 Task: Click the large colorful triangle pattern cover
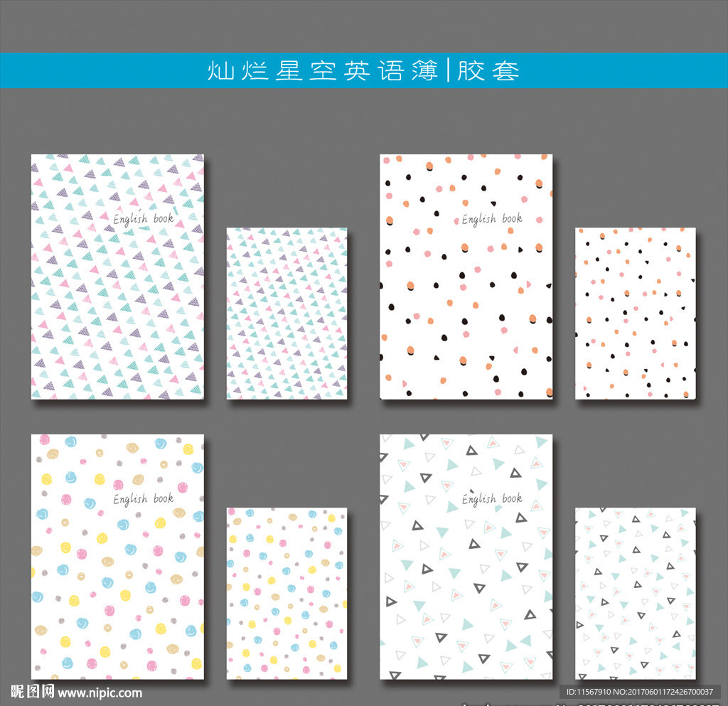[x=117, y=277]
